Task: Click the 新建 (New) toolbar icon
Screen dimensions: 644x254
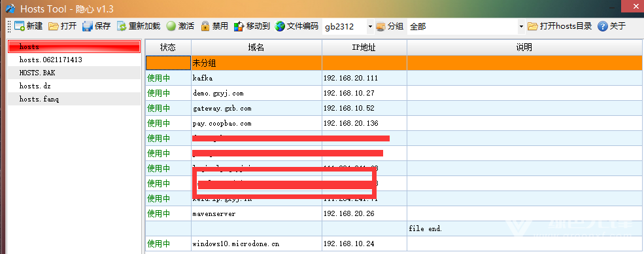Action: coord(20,26)
